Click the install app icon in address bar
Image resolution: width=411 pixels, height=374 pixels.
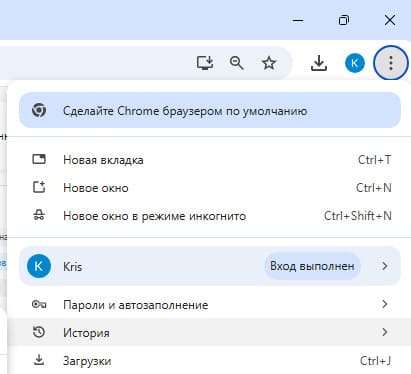[x=205, y=63]
